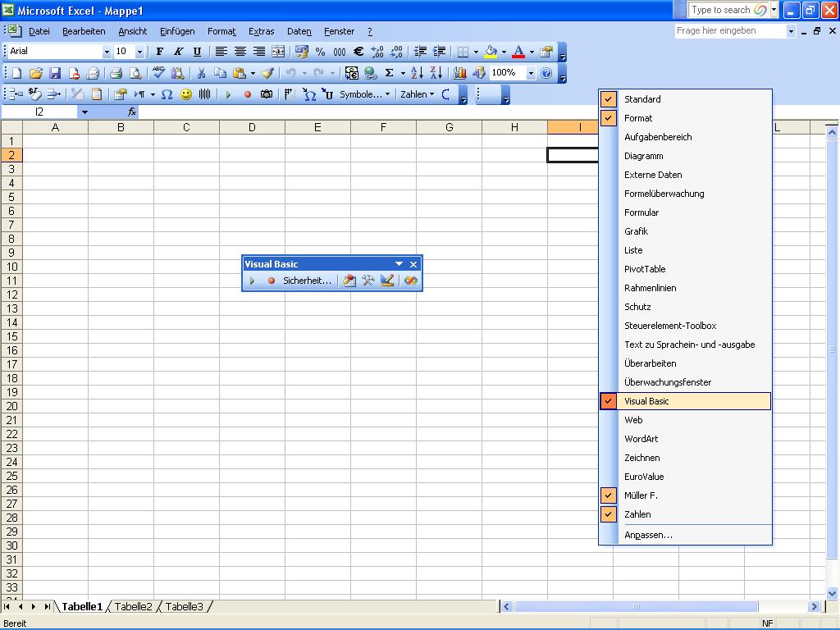Open Excel Help with the question mark icon
The image size is (840, 630).
[x=546, y=73]
